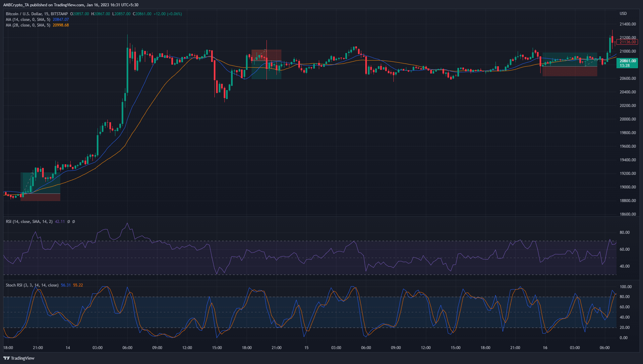The height and width of the screenshot is (364, 643).
Task: Click the low price L20857.00 in header
Action: (121, 14)
